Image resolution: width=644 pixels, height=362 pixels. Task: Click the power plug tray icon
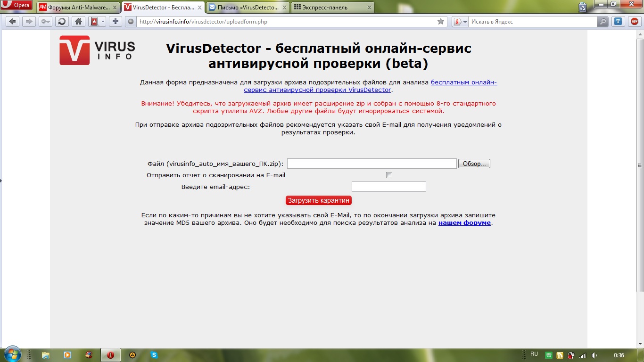571,355
